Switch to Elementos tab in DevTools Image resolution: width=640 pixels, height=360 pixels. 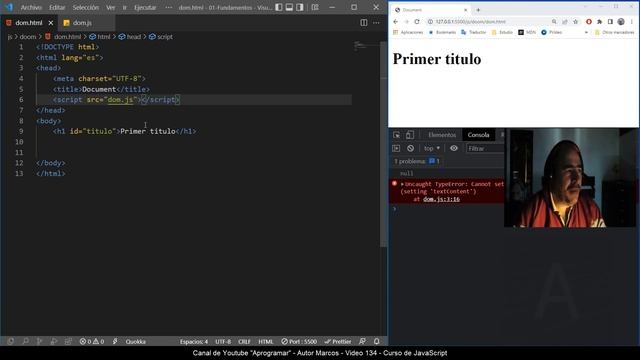pyautogui.click(x=442, y=135)
